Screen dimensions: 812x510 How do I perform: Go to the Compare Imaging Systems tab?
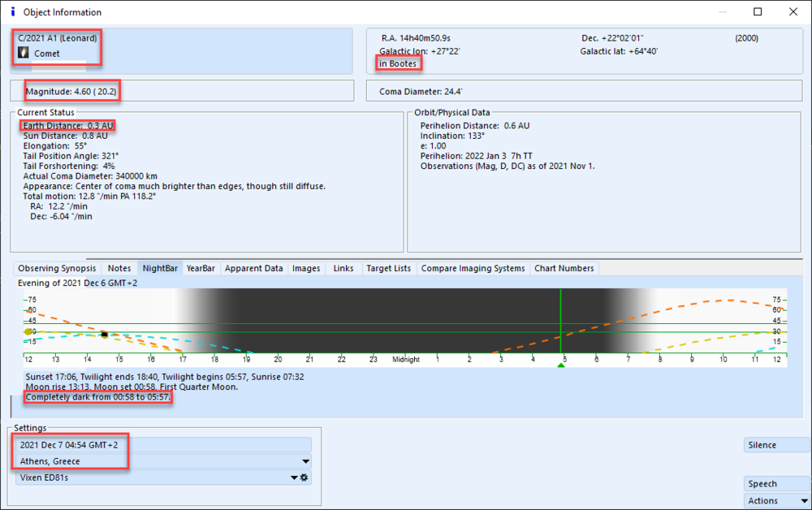[x=473, y=268]
